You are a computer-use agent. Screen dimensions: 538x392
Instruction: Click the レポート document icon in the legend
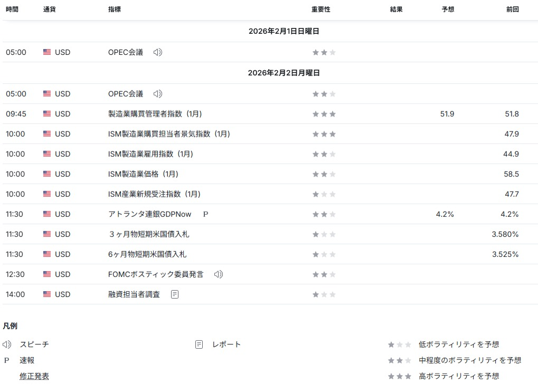pyautogui.click(x=199, y=345)
